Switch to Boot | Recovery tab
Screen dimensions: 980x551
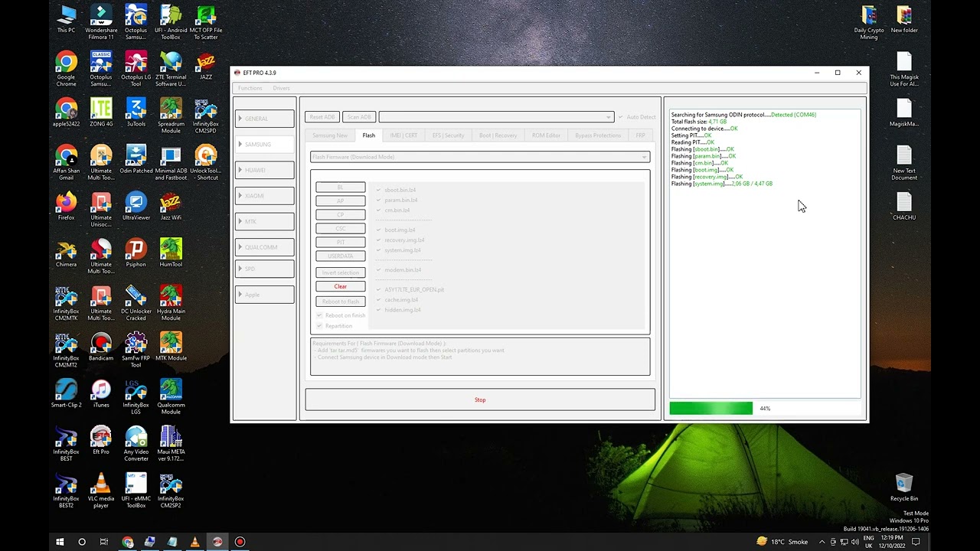[498, 135]
